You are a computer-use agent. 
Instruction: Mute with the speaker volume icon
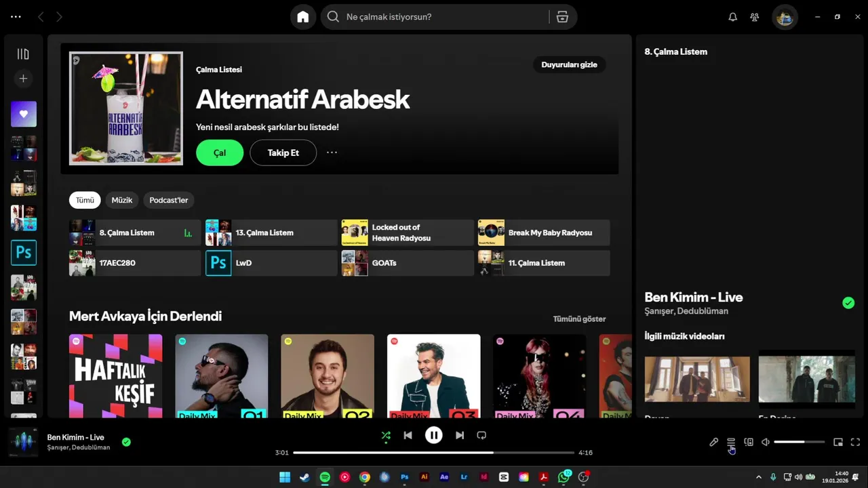pos(766,442)
